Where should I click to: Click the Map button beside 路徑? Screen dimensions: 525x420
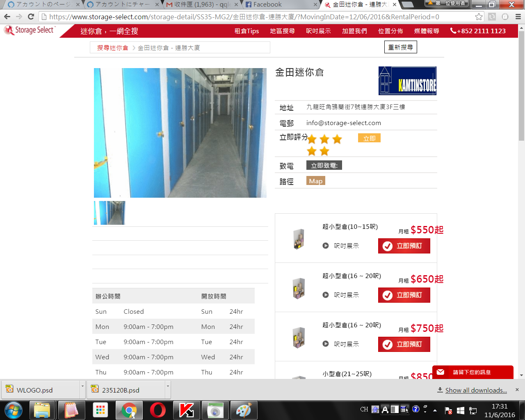pyautogui.click(x=315, y=181)
